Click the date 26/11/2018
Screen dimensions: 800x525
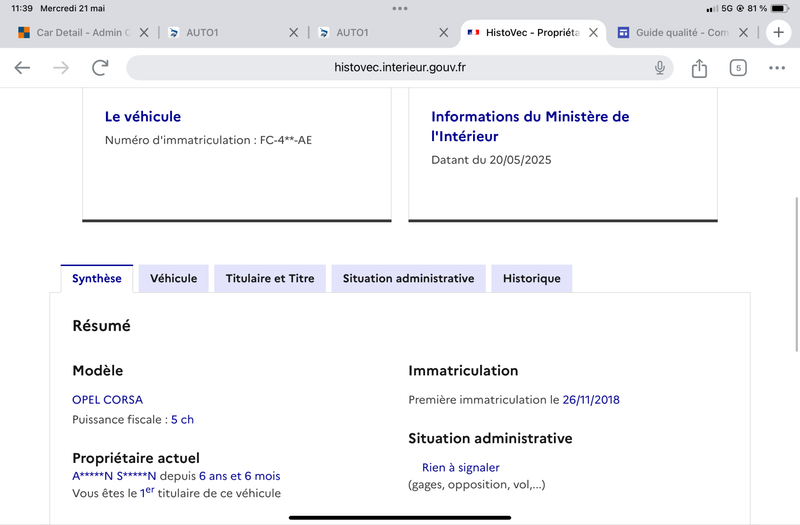591,400
